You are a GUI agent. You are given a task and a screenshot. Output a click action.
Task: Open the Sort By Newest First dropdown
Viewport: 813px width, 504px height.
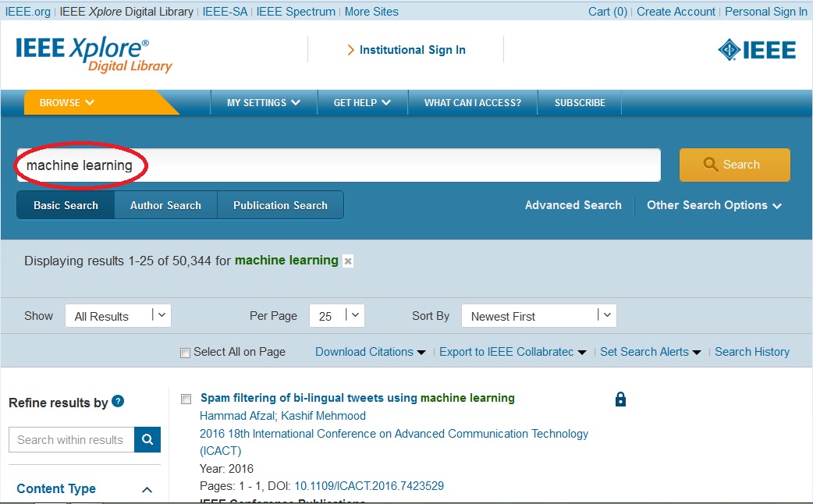[x=538, y=316]
